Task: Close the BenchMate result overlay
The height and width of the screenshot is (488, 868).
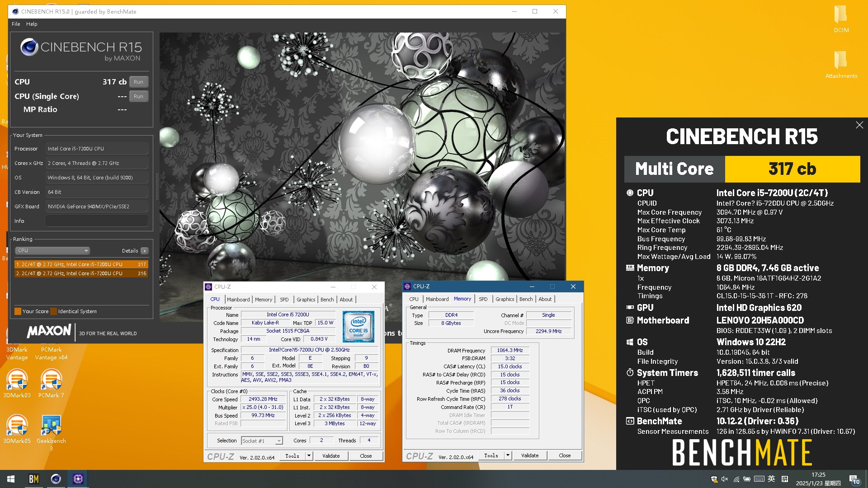Action: (x=859, y=125)
